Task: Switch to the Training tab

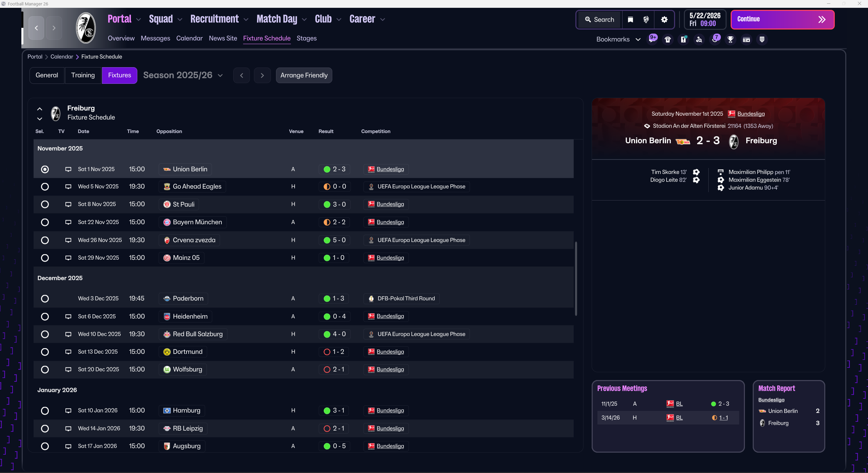Action: [x=83, y=75]
